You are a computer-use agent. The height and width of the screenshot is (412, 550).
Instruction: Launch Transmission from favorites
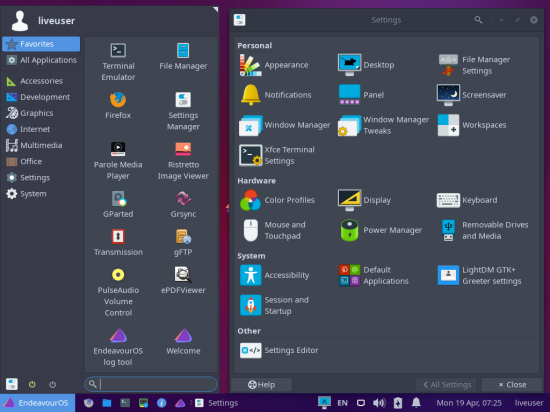point(118,242)
